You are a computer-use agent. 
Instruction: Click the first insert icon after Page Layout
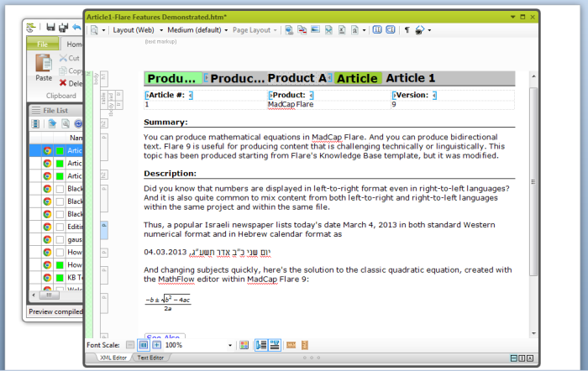click(x=289, y=30)
